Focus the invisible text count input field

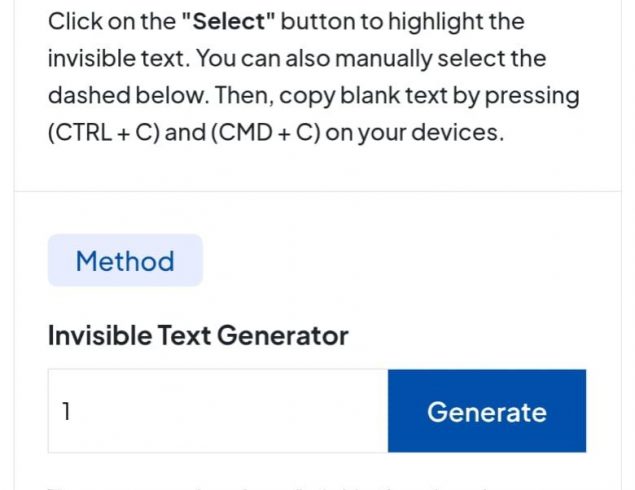tap(218, 411)
